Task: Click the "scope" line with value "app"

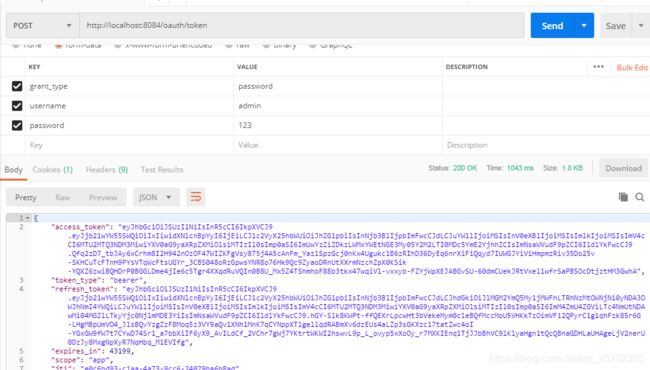Action: (82, 360)
